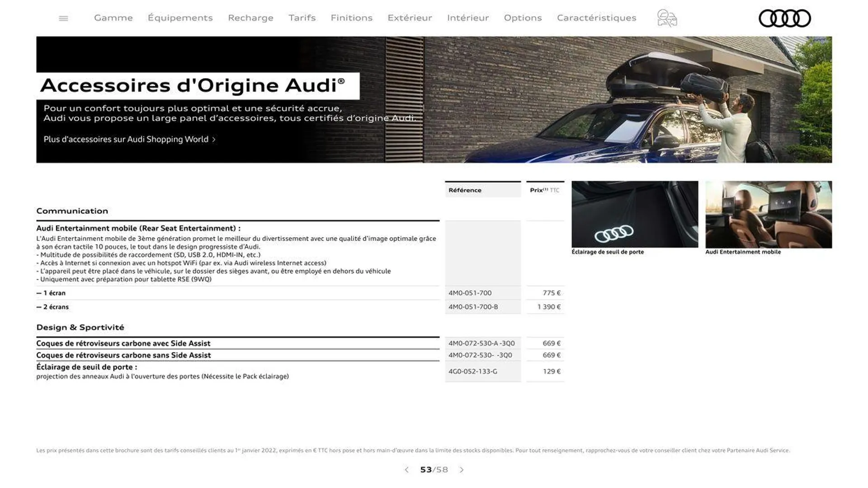Click Coques de rétroviseurs carbone sans Side Assist
Image resolution: width=868 pixels, height=488 pixels.
123,355
